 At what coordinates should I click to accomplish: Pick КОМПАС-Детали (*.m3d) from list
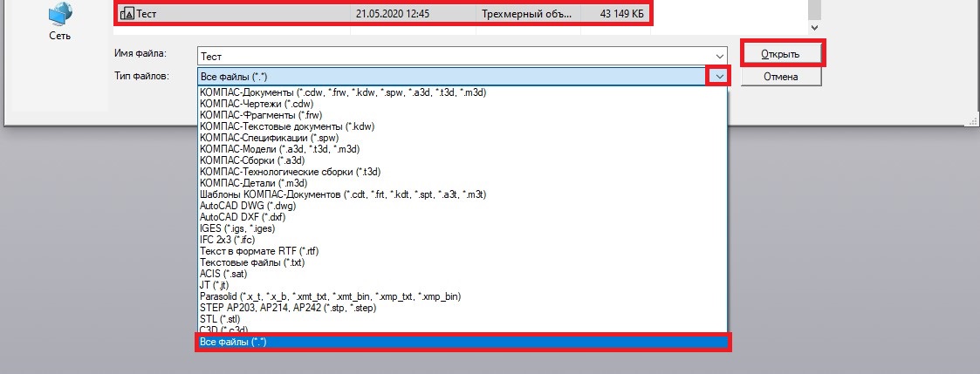pyautogui.click(x=253, y=183)
